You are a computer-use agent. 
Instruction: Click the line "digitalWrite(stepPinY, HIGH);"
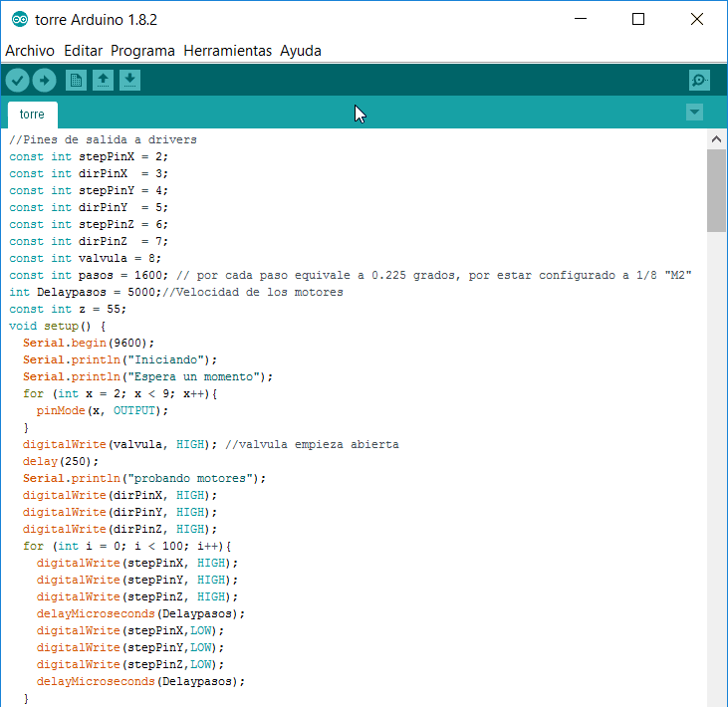[137, 580]
